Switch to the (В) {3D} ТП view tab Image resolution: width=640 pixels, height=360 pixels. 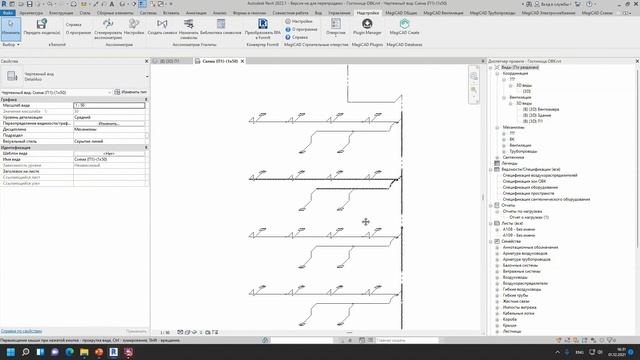pos(171,61)
